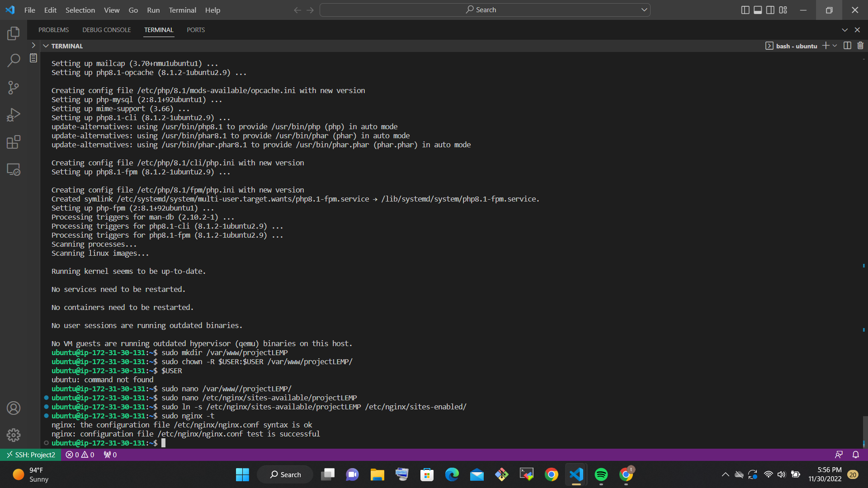Show hidden system tray icons
This screenshot has height=488, width=868.
pos(725,474)
